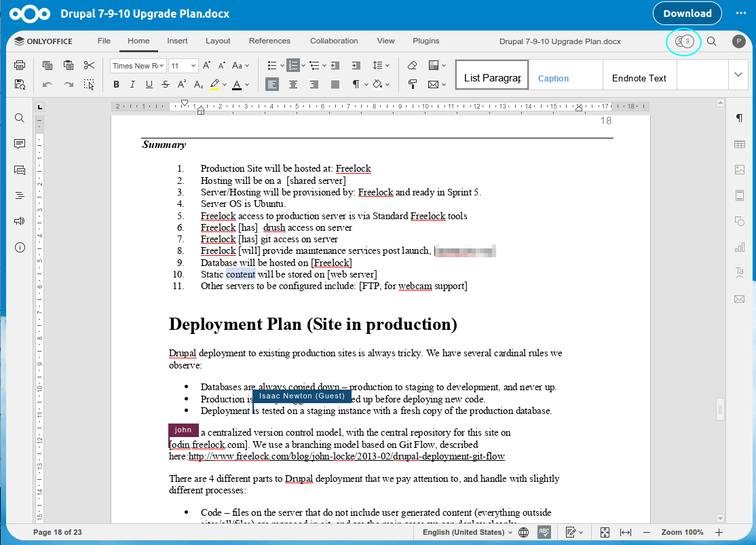Open table settings in right sidebar
Image resolution: width=756 pixels, height=545 pixels.
coord(740,144)
